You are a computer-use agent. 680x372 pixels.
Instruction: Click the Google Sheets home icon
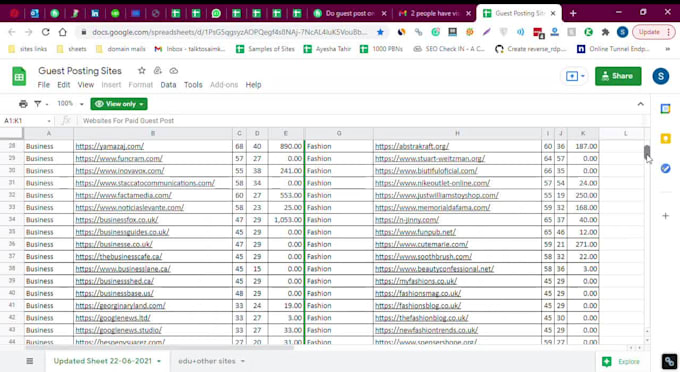click(19, 77)
